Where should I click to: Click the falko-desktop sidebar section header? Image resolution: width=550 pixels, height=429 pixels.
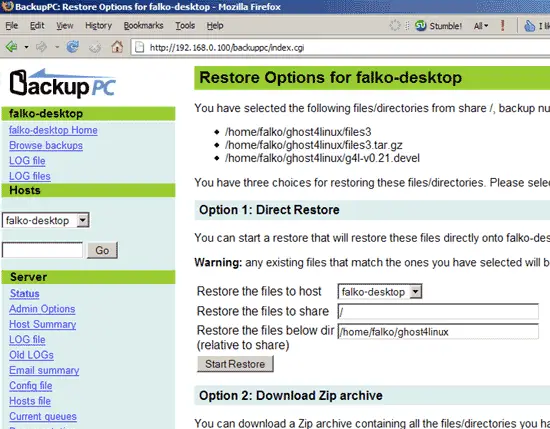click(88, 114)
